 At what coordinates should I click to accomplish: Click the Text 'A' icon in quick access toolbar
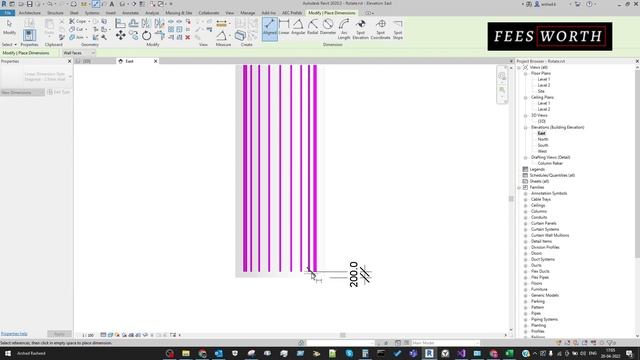point(111,4)
